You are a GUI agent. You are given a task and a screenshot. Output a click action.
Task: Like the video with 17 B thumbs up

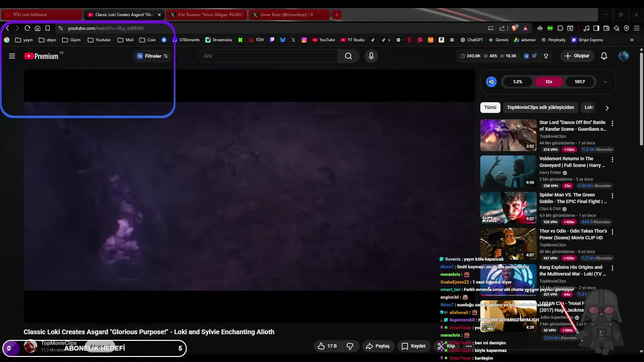[327, 346]
